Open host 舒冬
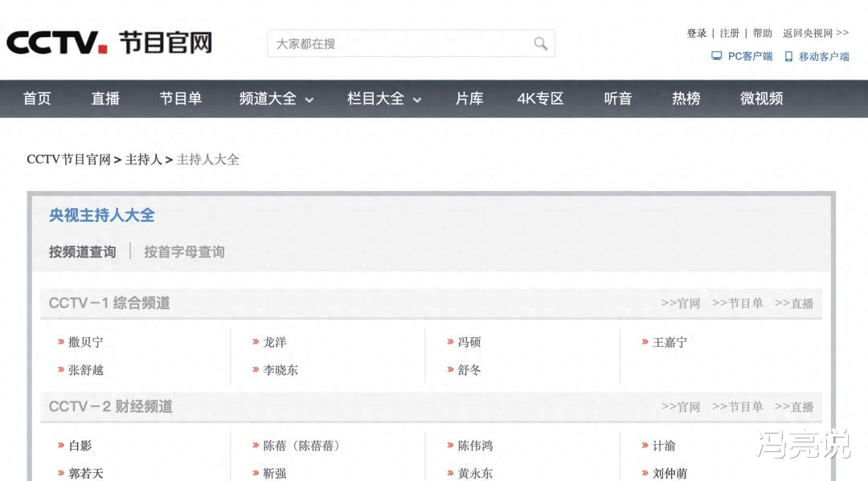 tap(469, 370)
